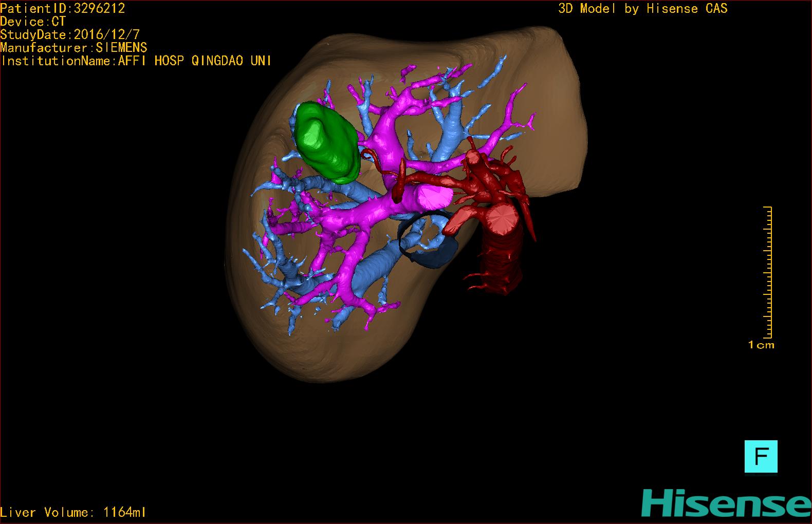
Task: Click the 1cm scale label
Action: (761, 345)
